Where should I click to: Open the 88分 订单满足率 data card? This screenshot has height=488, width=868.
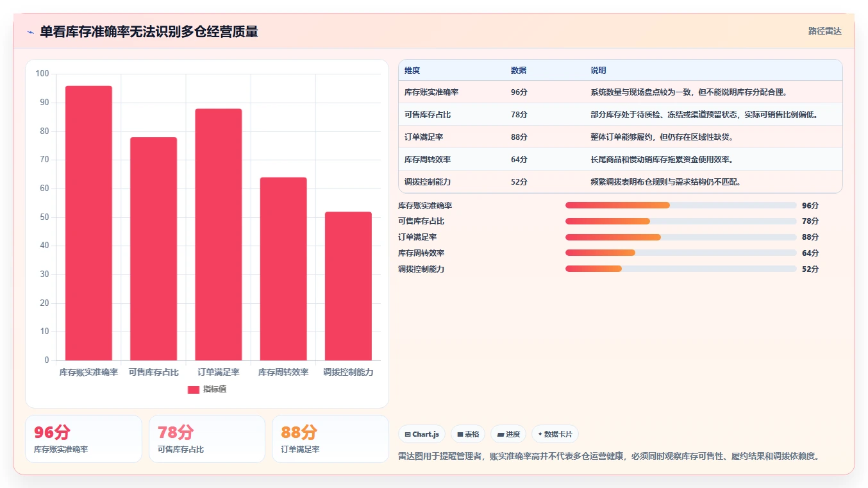pyautogui.click(x=330, y=439)
